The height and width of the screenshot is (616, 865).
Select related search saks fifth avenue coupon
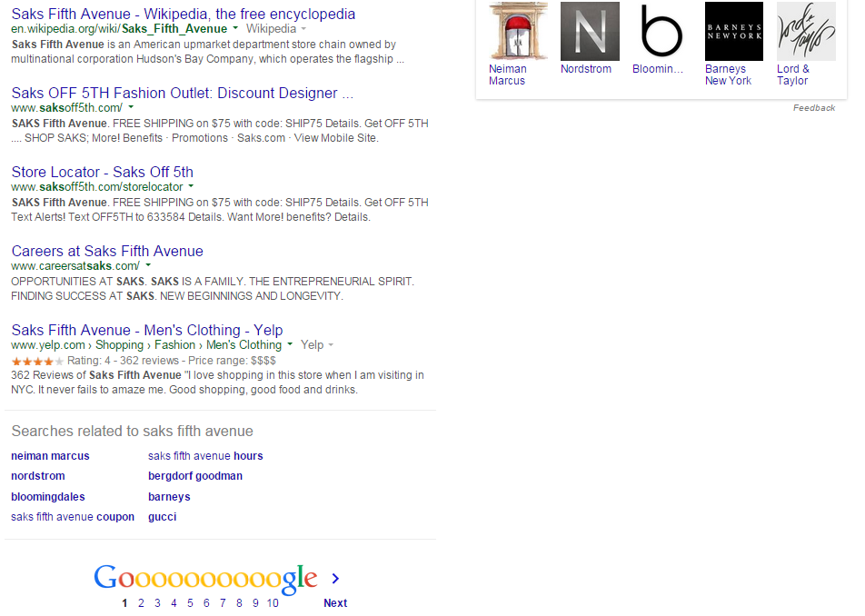pyautogui.click(x=73, y=517)
